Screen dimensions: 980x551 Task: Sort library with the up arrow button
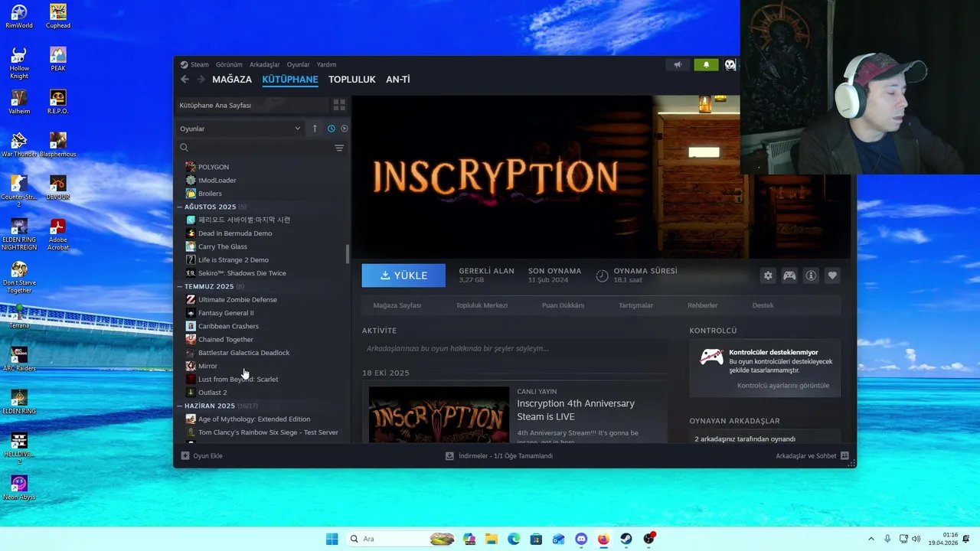(x=315, y=129)
